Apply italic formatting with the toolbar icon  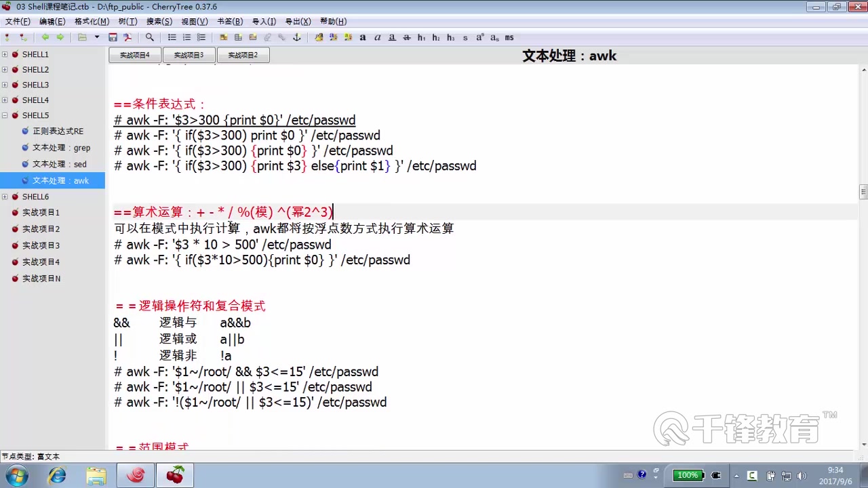coord(378,37)
